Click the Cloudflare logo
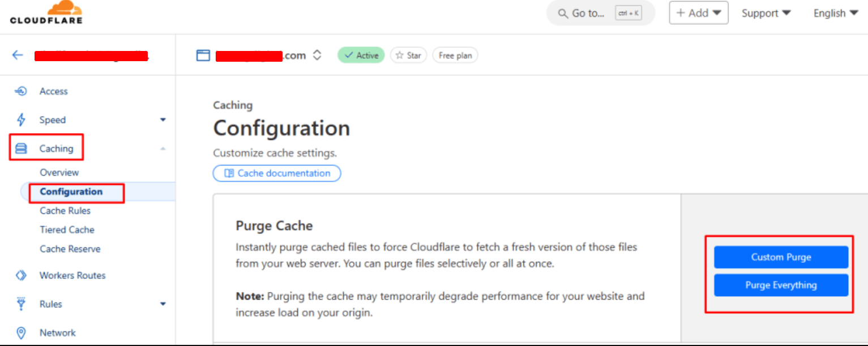 [46, 12]
